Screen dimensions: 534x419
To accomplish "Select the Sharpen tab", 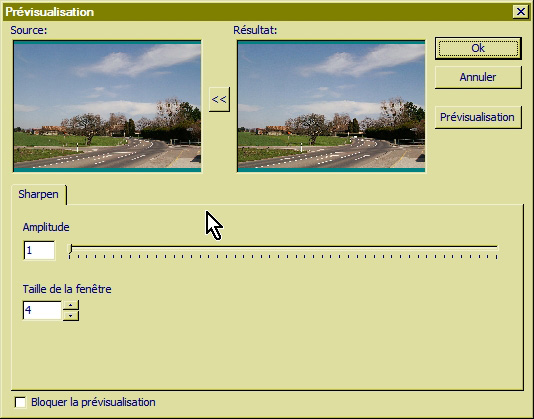I will pyautogui.click(x=38, y=194).
